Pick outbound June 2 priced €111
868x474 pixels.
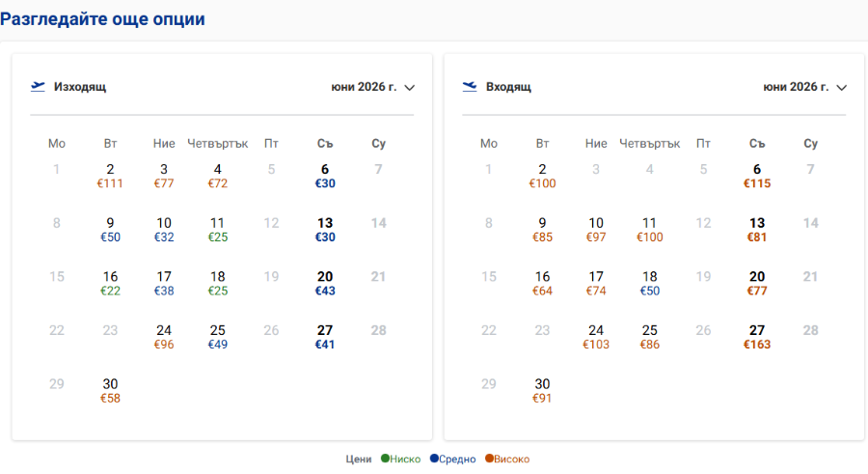point(110,176)
